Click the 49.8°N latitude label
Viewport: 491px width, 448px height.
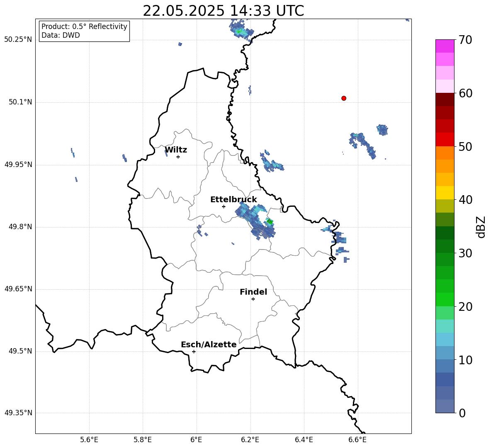tap(20, 227)
